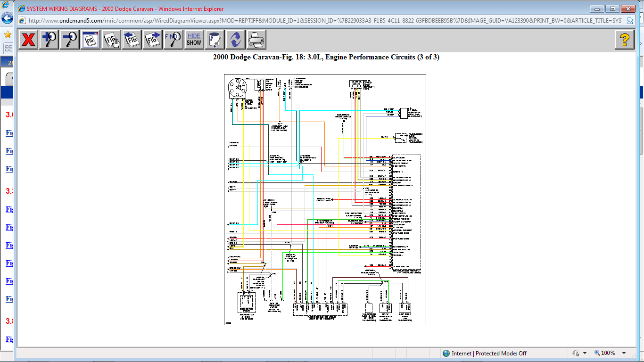The width and height of the screenshot is (644, 362).
Task: Click the Compatibility View icon in address bar
Action: click(630, 21)
